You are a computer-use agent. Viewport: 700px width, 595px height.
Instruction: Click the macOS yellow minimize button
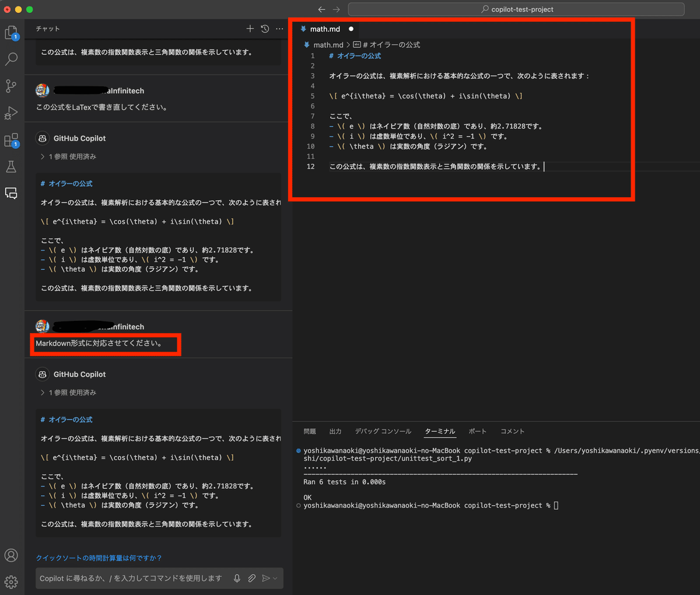pyautogui.click(x=18, y=9)
